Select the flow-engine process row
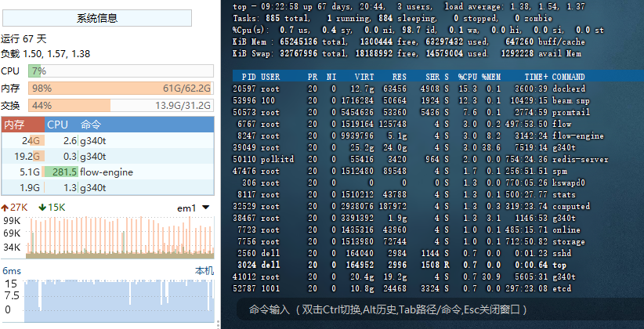The width and height of the screenshot is (644, 329). click(x=107, y=172)
